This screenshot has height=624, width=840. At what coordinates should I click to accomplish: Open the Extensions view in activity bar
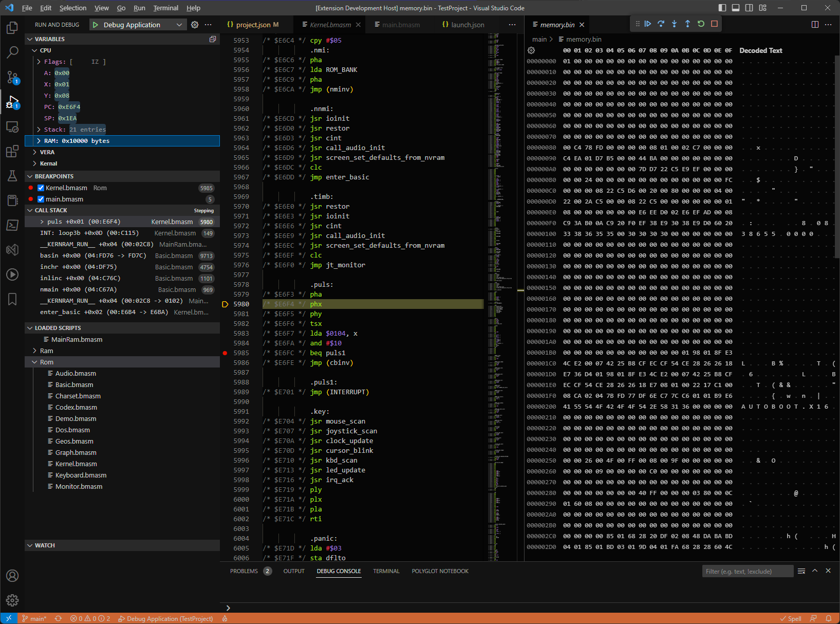tap(12, 151)
